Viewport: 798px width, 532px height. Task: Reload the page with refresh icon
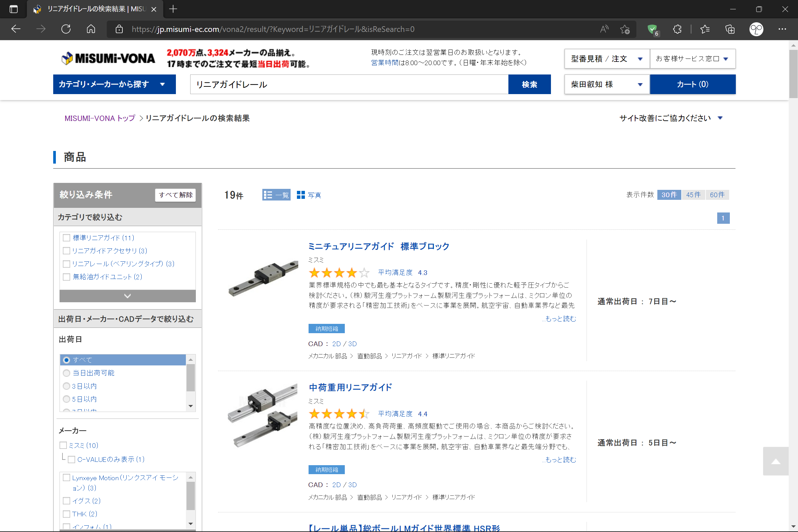pyautogui.click(x=66, y=29)
